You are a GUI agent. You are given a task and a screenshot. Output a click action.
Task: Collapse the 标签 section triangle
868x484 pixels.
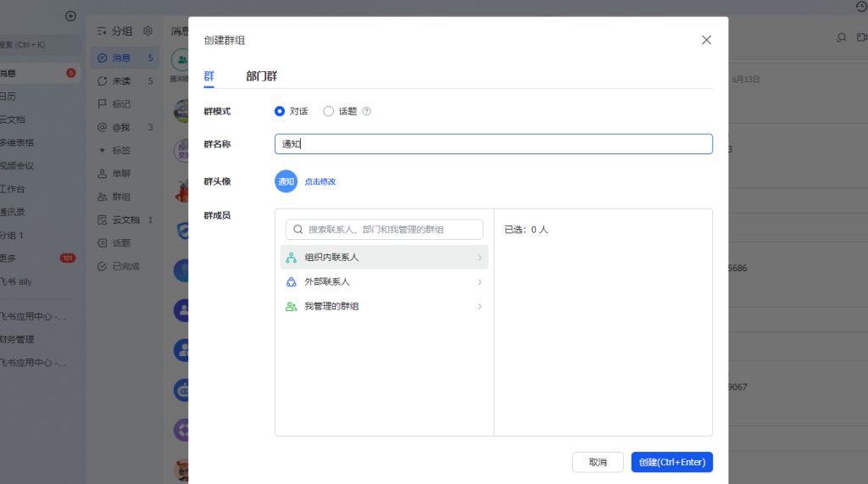(x=102, y=150)
